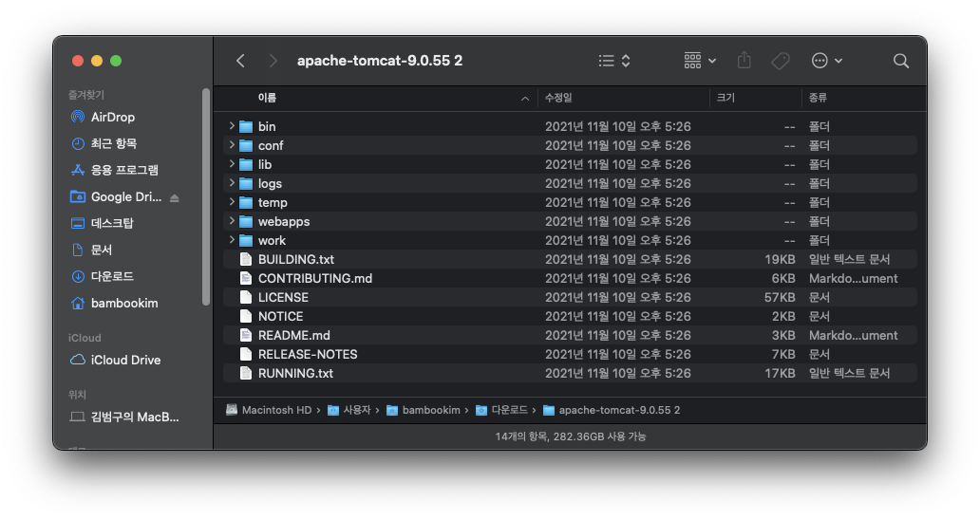This screenshot has width=980, height=520.
Task: Open the group-by grid dropdown
Action: coord(699,61)
